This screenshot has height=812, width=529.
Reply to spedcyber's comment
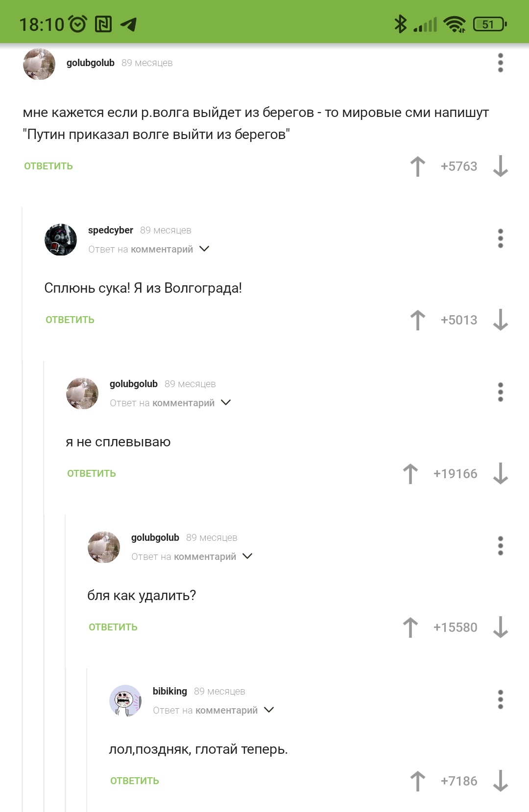(70, 320)
